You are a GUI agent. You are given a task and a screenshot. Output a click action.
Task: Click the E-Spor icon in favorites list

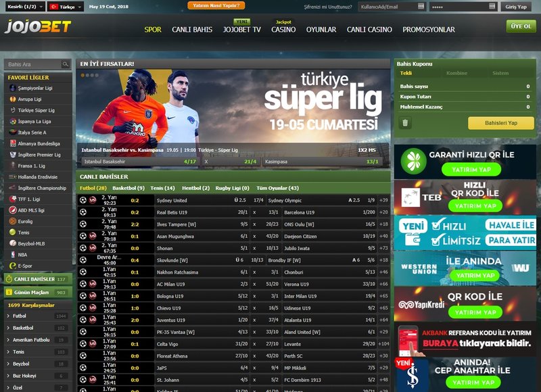point(11,266)
